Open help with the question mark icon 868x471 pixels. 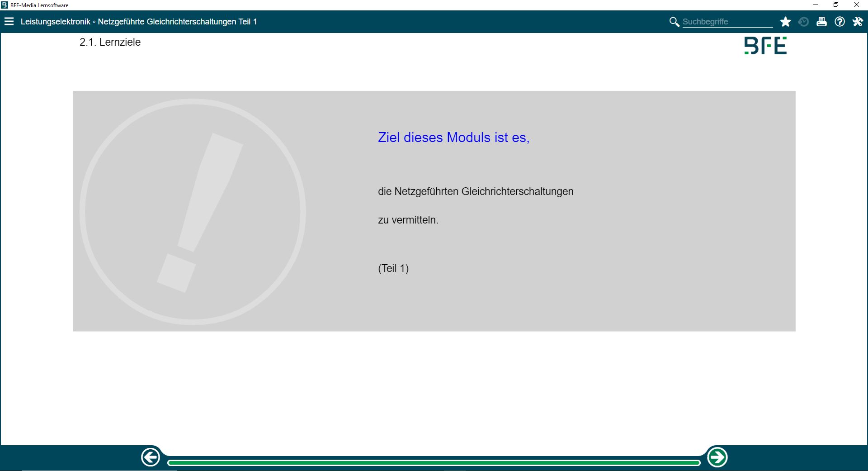(840, 22)
